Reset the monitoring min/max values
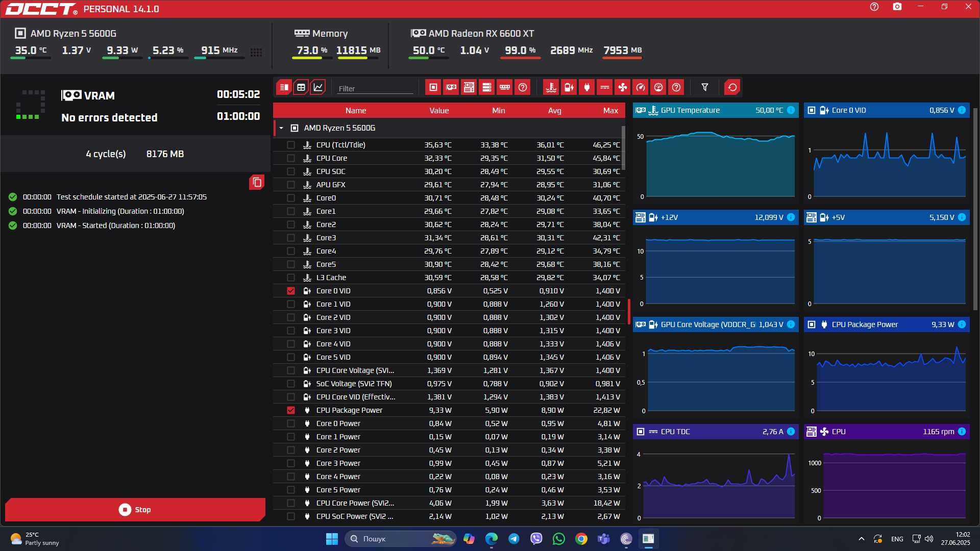Image resolution: width=980 pixels, height=551 pixels. coord(732,87)
